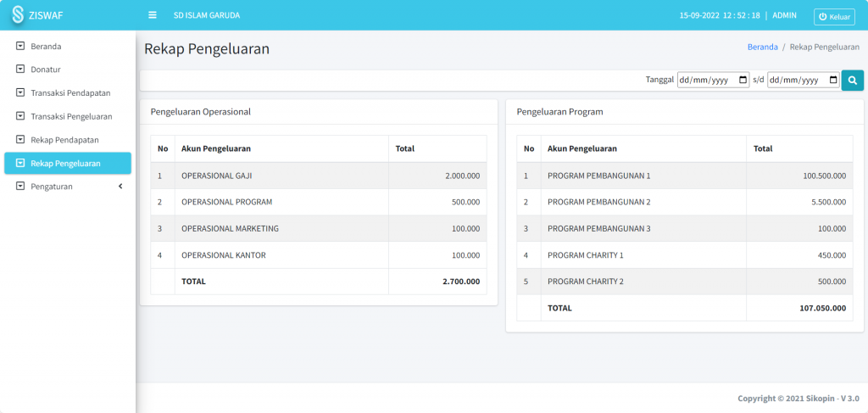This screenshot has width=868, height=413.
Task: Click the Transaksi Pengeluaran sidebar icon
Action: pos(20,116)
